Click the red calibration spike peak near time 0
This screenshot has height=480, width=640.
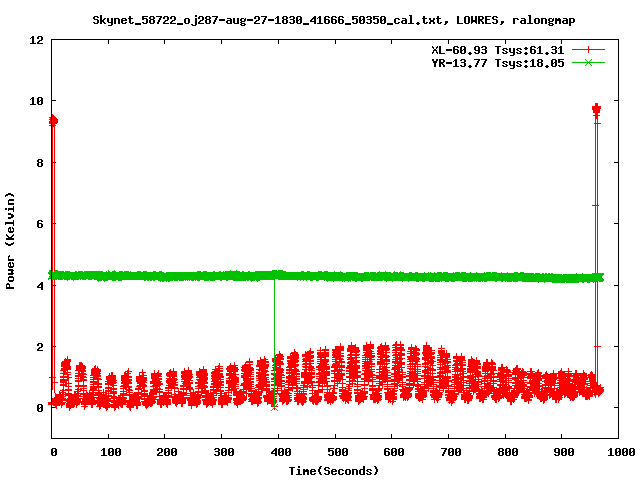tap(53, 120)
